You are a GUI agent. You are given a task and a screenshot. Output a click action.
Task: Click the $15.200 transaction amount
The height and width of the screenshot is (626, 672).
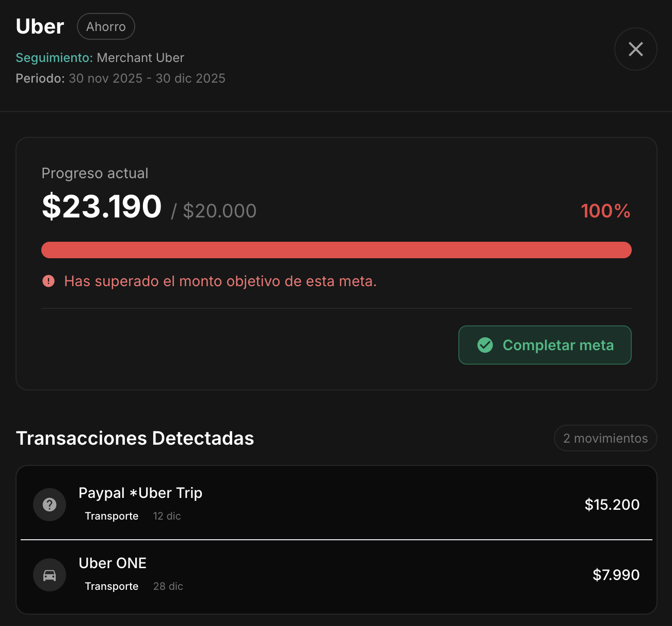click(612, 505)
